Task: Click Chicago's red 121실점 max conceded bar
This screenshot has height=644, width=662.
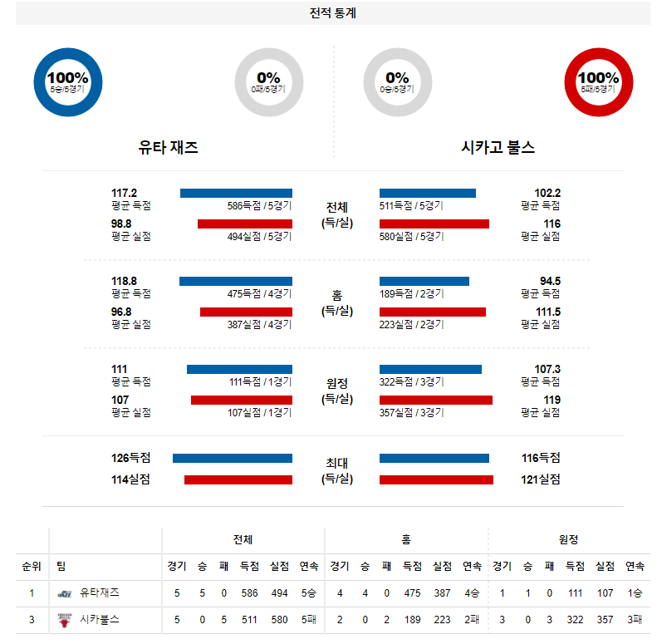Action: 436,479
